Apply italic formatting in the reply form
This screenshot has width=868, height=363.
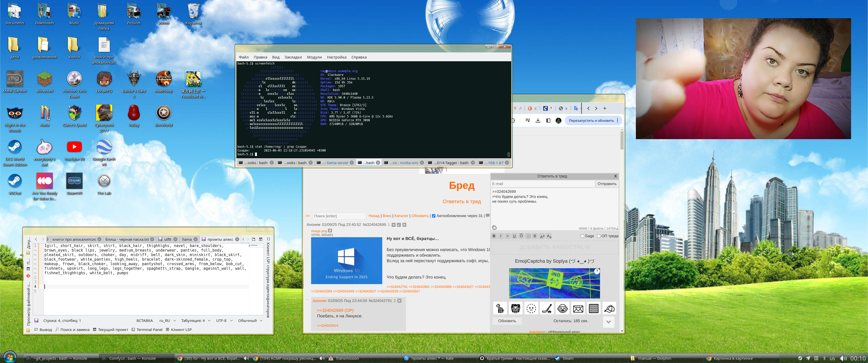(501, 236)
